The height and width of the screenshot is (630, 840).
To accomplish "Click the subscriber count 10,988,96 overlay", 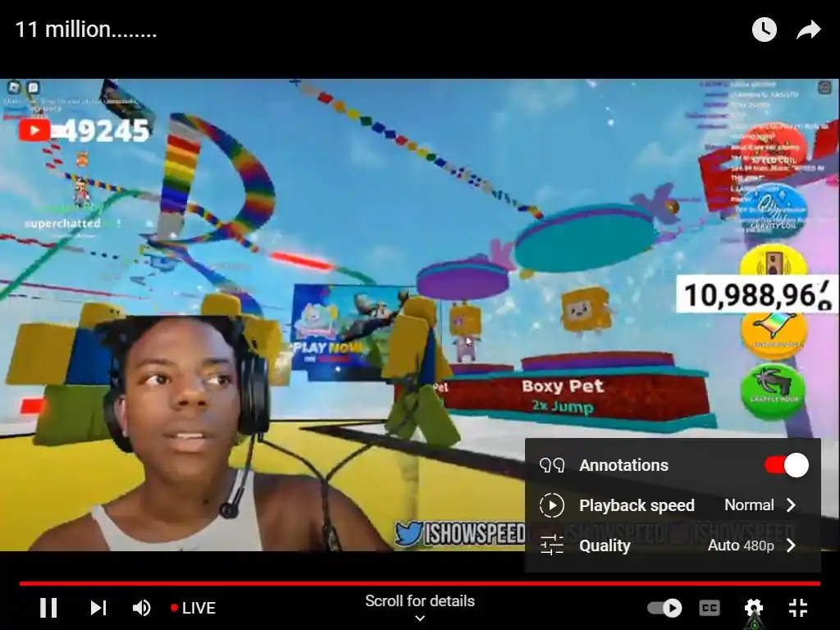I will pyautogui.click(x=757, y=294).
